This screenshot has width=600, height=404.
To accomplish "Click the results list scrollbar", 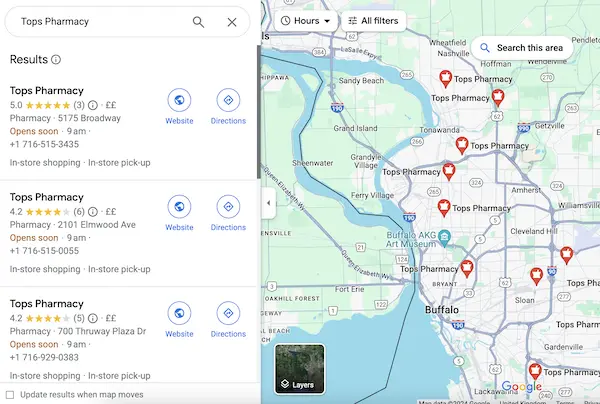I will [x=259, y=112].
